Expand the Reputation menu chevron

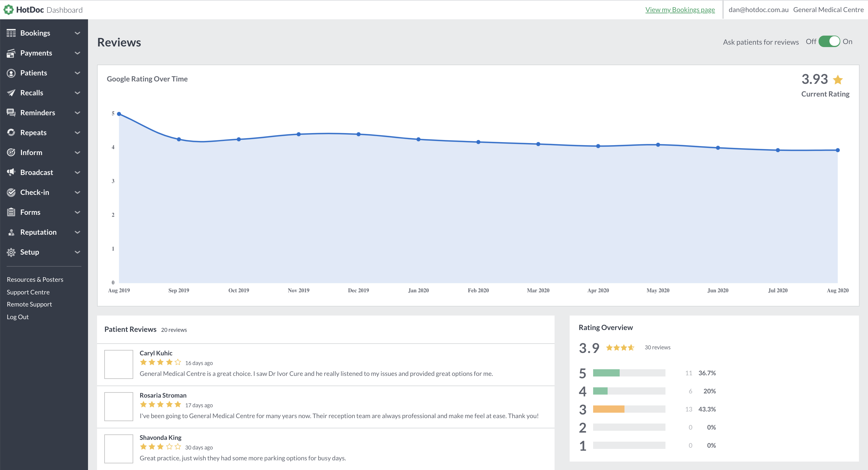pyautogui.click(x=77, y=232)
